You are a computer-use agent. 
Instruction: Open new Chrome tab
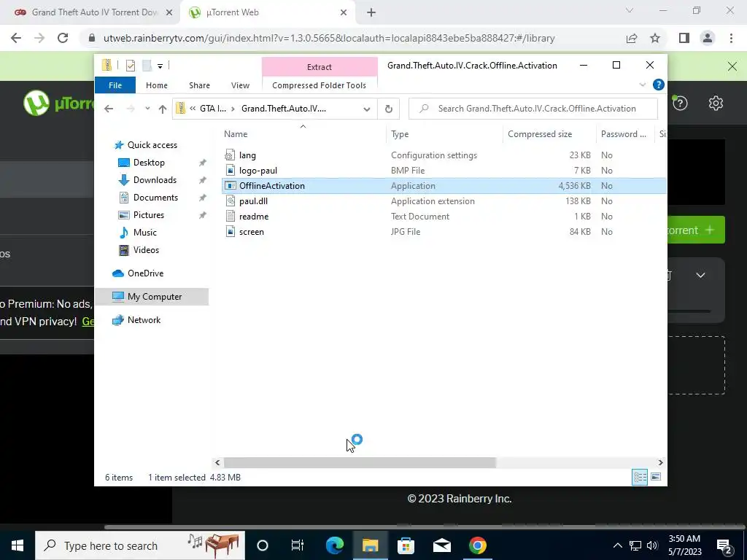click(371, 12)
